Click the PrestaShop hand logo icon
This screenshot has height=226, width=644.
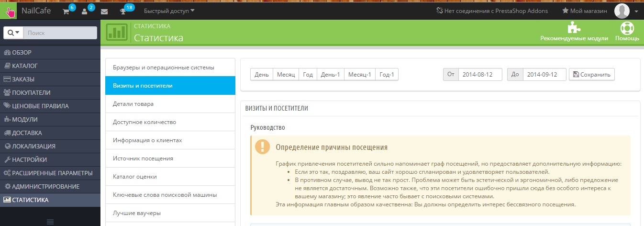(9, 11)
